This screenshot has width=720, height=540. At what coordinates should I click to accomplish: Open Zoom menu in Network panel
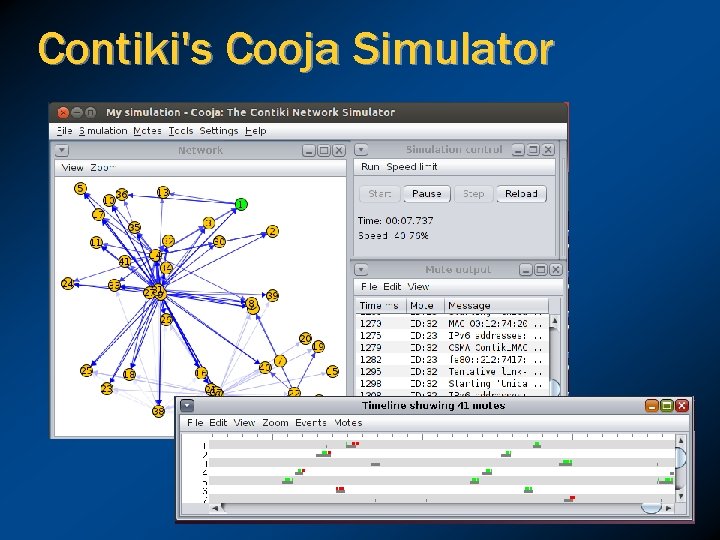102,168
